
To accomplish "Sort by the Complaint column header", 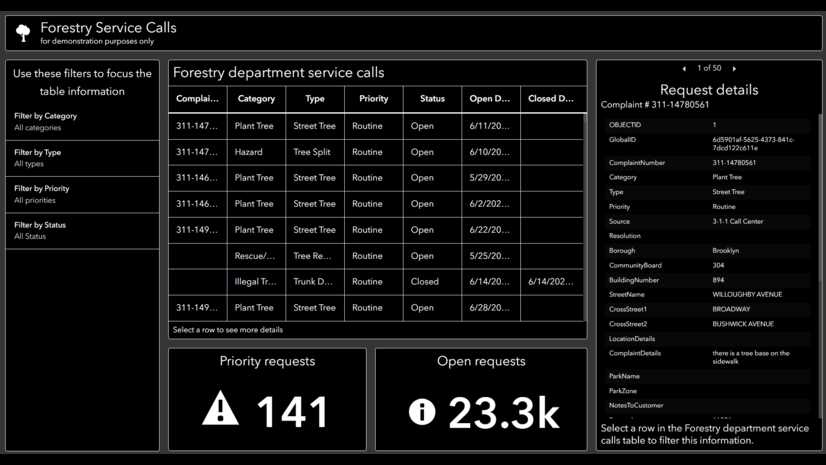I will tap(198, 98).
